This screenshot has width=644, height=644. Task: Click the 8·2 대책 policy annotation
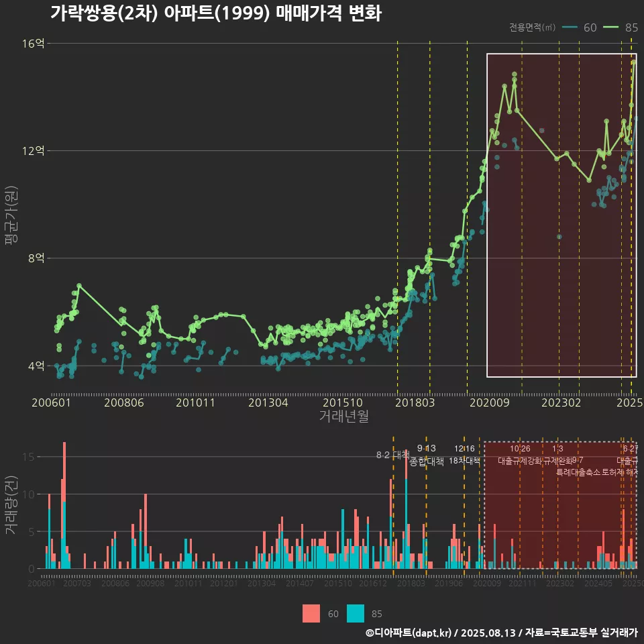[x=393, y=455]
